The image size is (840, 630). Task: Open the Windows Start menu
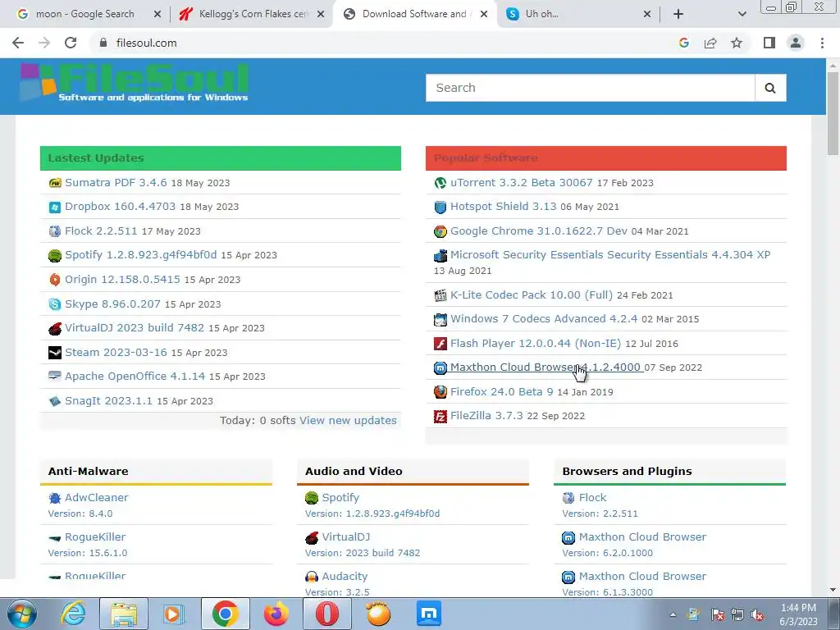[22, 614]
